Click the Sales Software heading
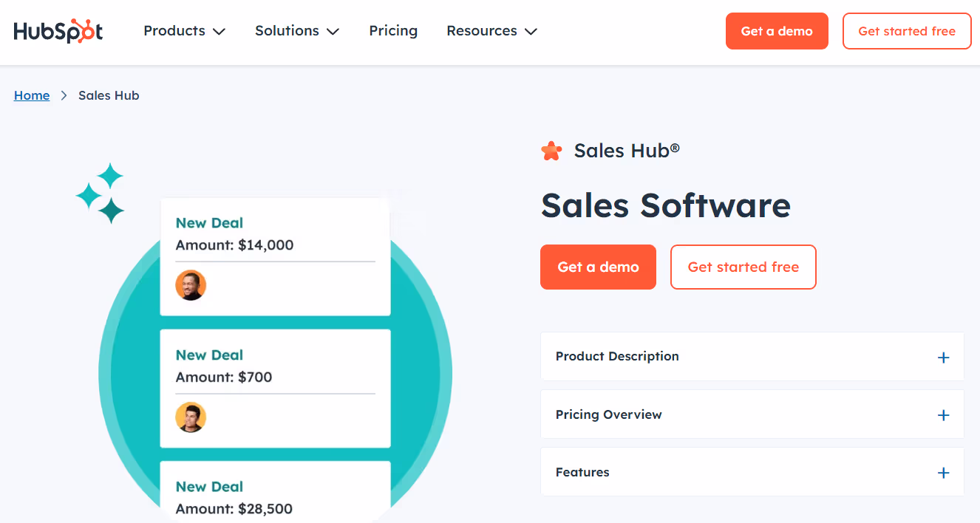The height and width of the screenshot is (523, 980). [x=666, y=205]
